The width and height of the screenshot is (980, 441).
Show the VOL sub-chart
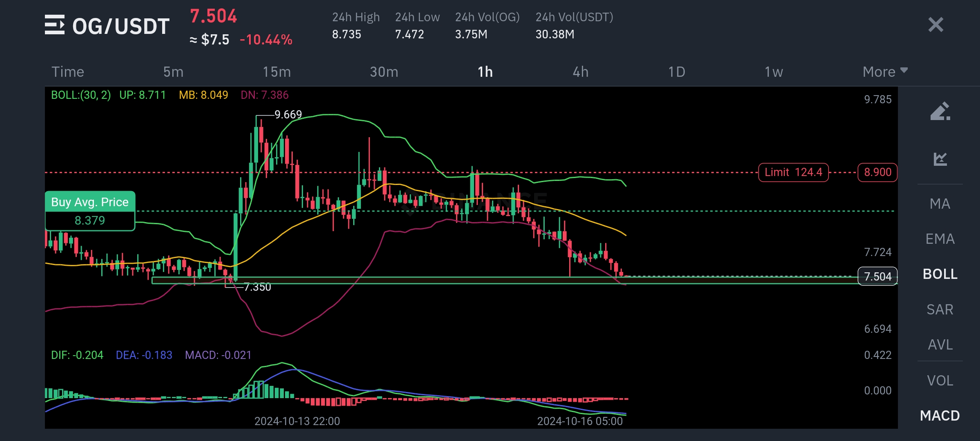(940, 381)
